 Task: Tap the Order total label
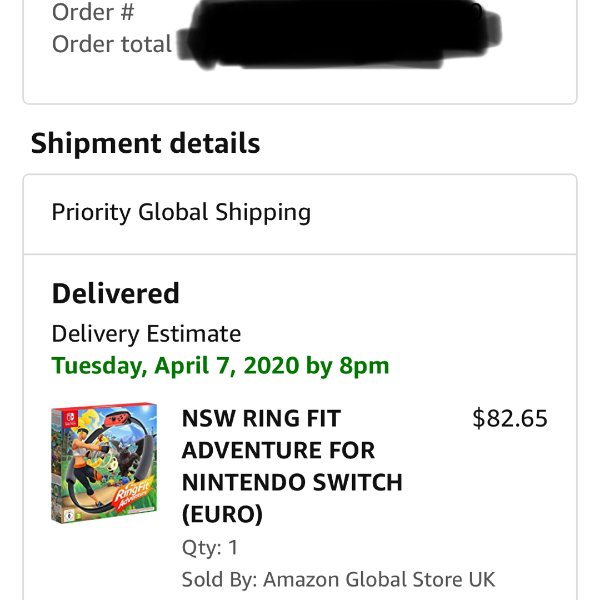[x=112, y=44]
